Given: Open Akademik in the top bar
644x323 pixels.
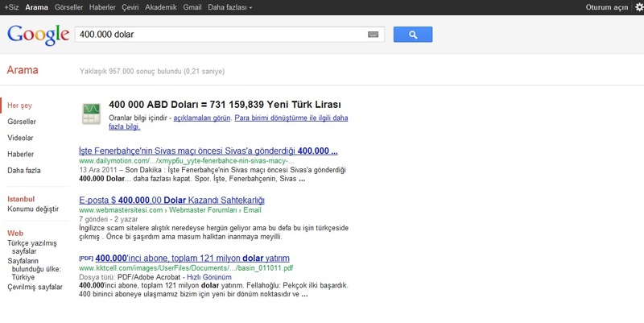Looking at the screenshot, I should click(161, 7).
